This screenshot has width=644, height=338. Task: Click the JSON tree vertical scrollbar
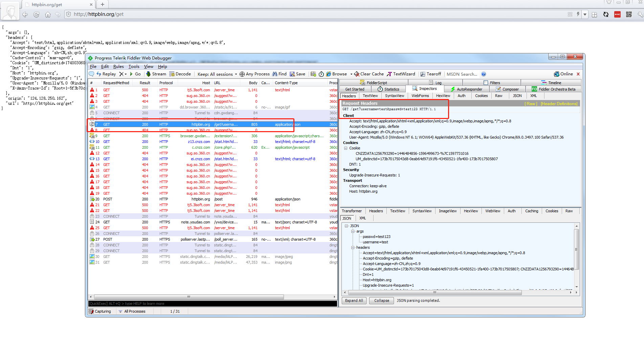[576, 249]
